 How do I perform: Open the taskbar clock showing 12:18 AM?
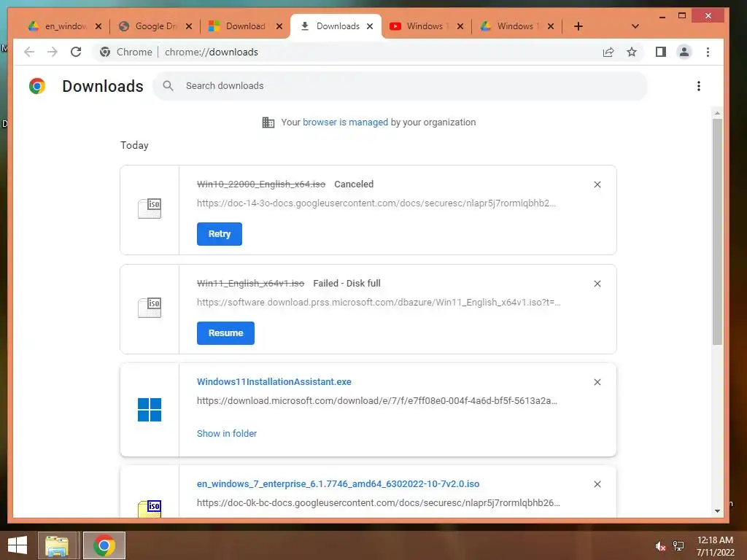point(715,546)
